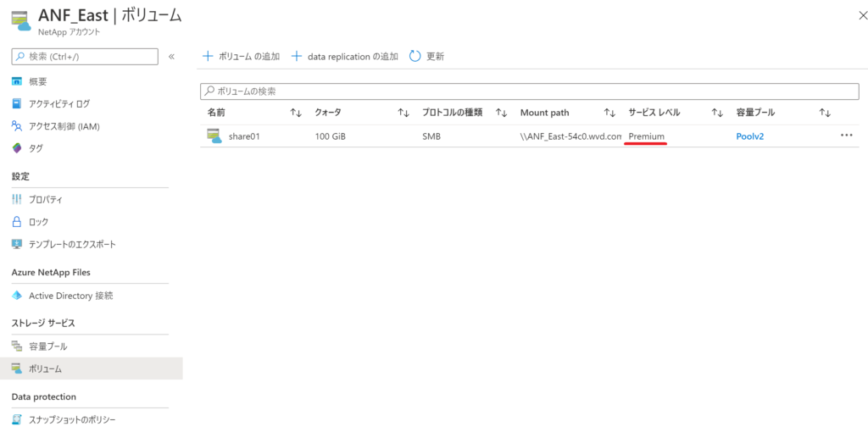The width and height of the screenshot is (868, 432).
Task: Click the Mount path header text
Action: [545, 113]
